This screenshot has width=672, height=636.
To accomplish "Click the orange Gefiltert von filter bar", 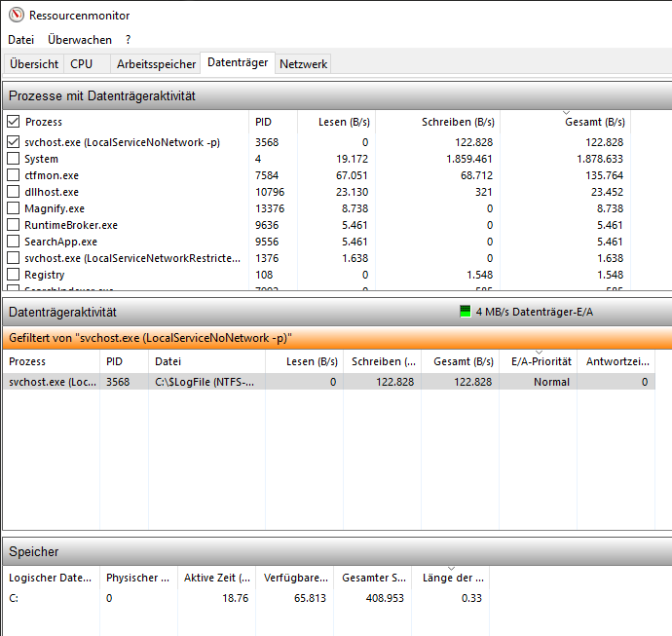I will [x=337, y=338].
